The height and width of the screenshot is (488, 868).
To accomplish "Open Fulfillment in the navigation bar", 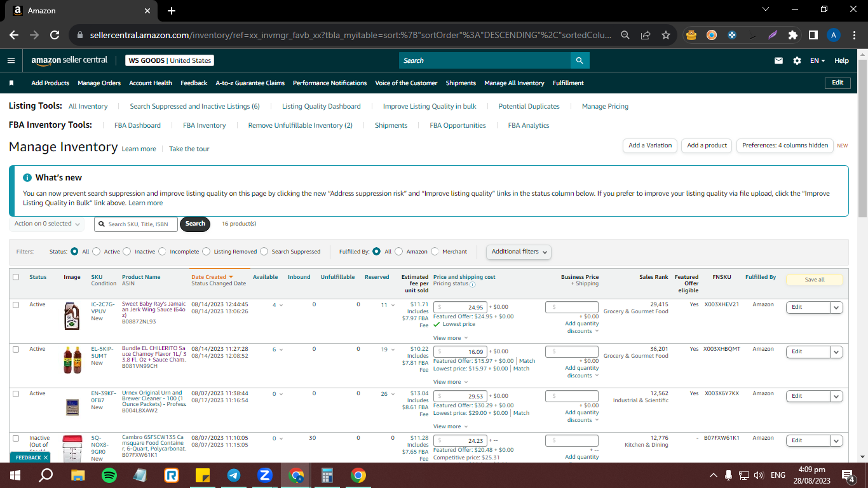I will (x=568, y=83).
